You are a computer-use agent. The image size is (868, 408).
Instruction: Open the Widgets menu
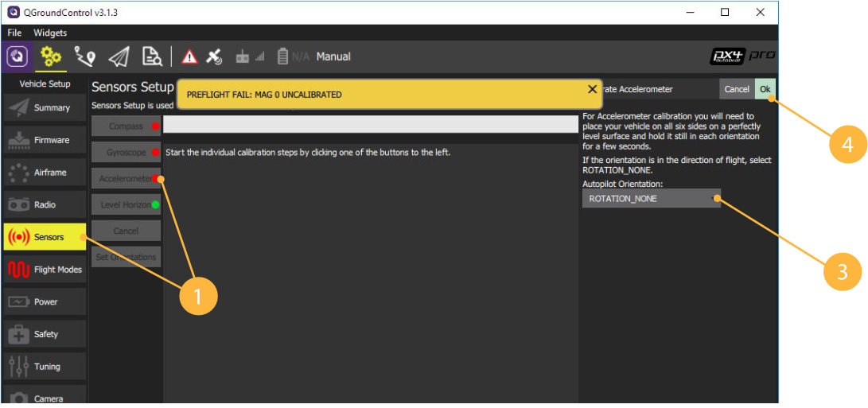(x=50, y=33)
